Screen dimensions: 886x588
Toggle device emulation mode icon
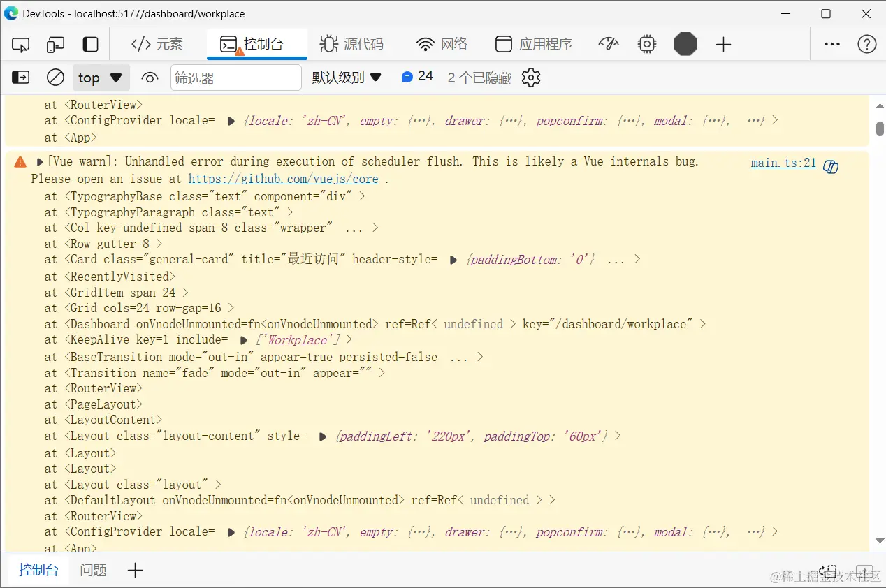[56, 45]
